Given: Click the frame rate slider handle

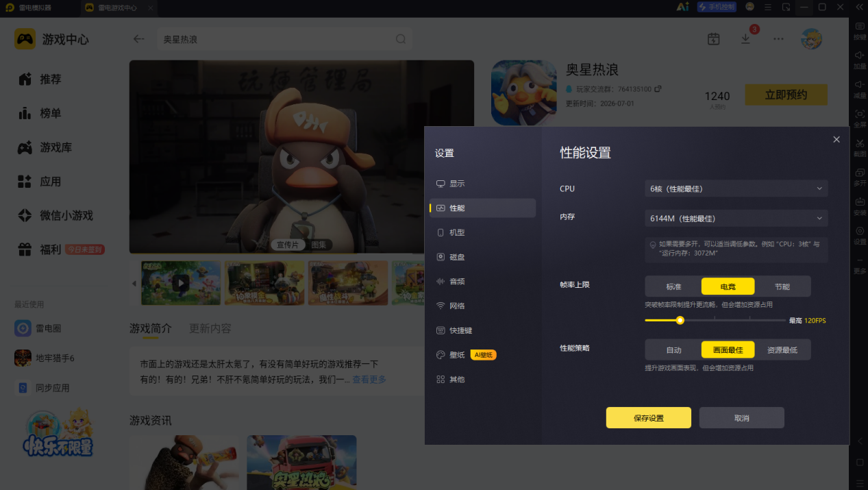Looking at the screenshot, I should (x=680, y=320).
